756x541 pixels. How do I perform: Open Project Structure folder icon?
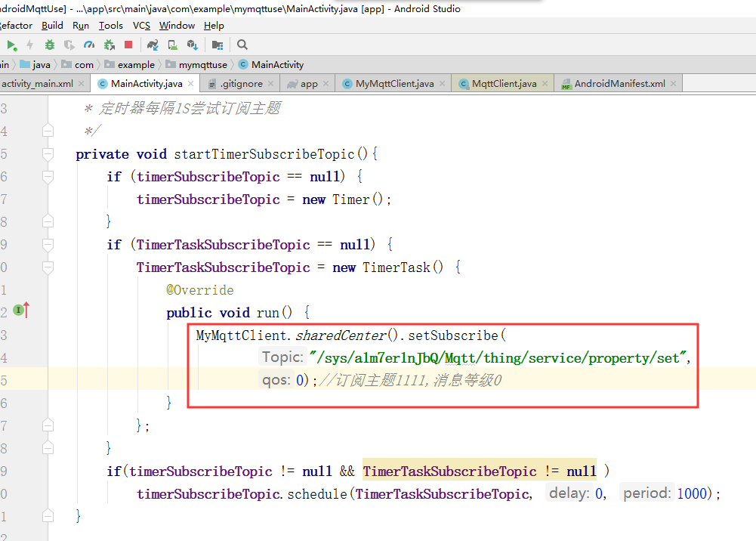point(218,45)
